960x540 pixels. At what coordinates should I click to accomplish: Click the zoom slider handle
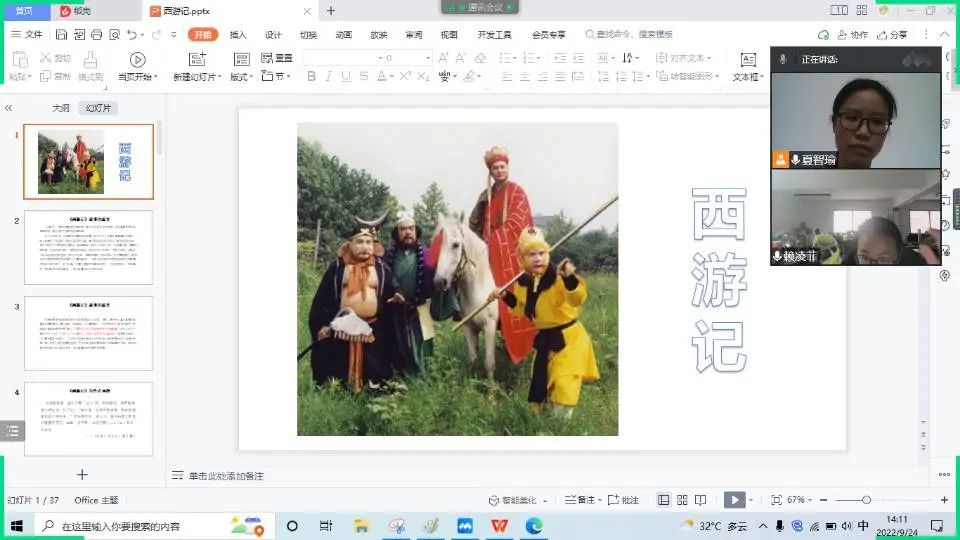pyautogui.click(x=866, y=500)
